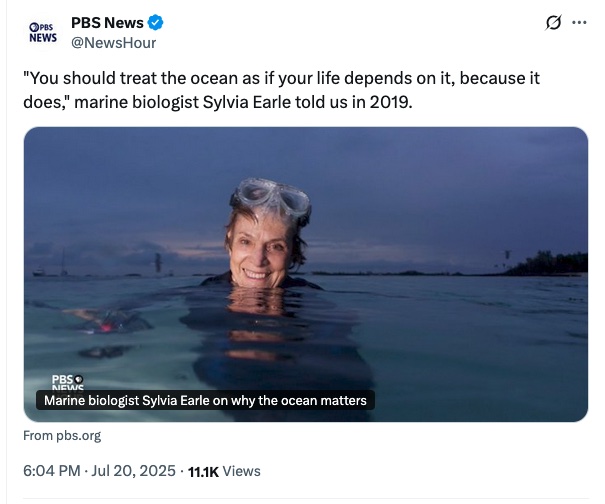Click the 6:04 PM timestamp
Viewport: 605px width, 504px height.
tap(49, 470)
